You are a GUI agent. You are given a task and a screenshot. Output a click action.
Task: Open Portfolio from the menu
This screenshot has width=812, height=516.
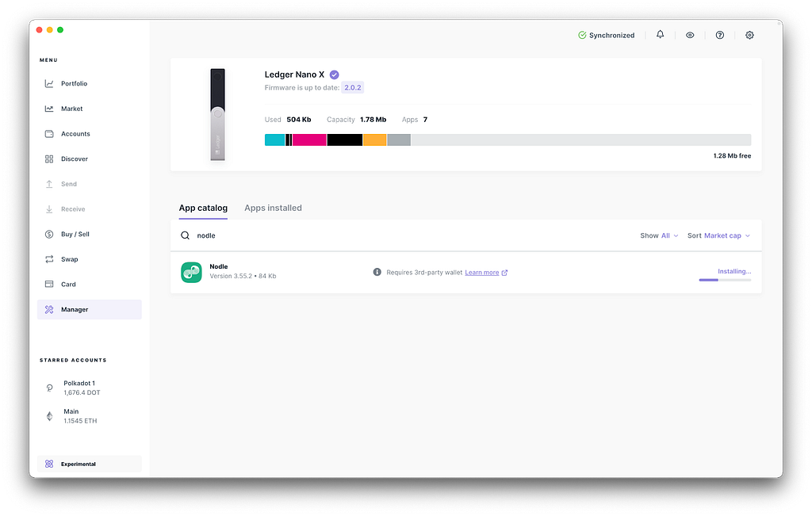pyautogui.click(x=89, y=83)
